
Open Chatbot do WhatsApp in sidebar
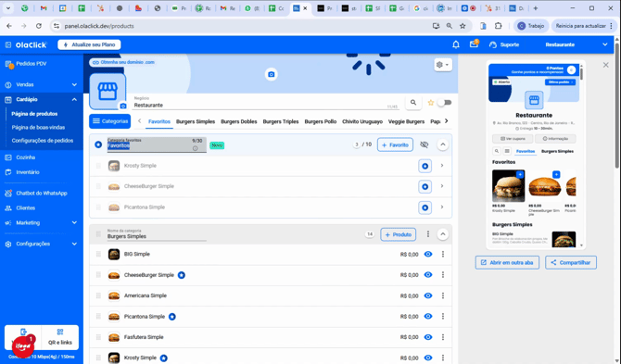coord(41,193)
